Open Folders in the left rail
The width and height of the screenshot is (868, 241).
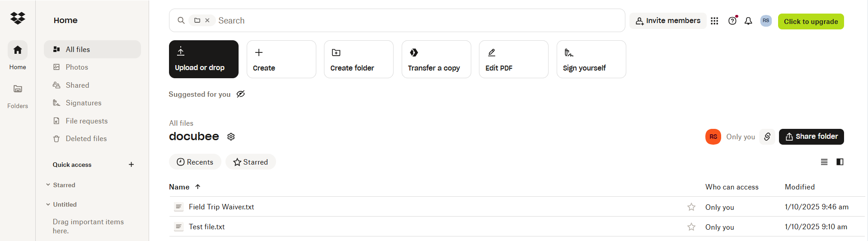(x=18, y=96)
